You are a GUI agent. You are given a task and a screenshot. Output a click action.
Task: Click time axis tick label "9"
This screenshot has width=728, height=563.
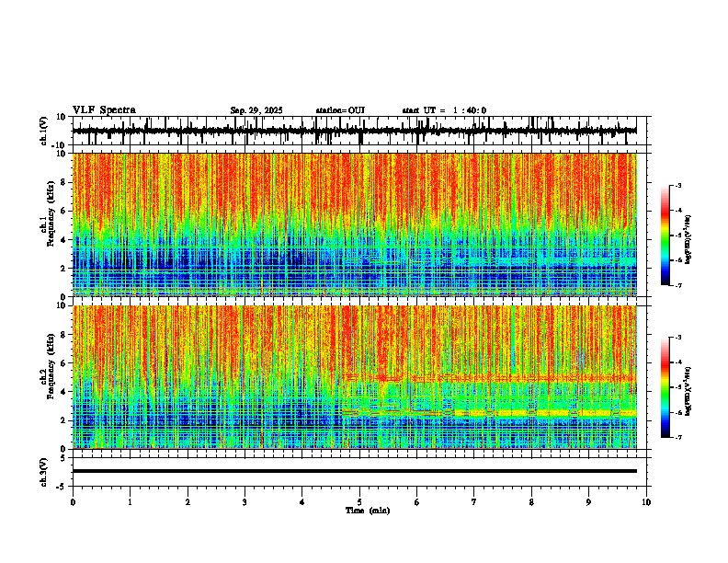coord(588,502)
